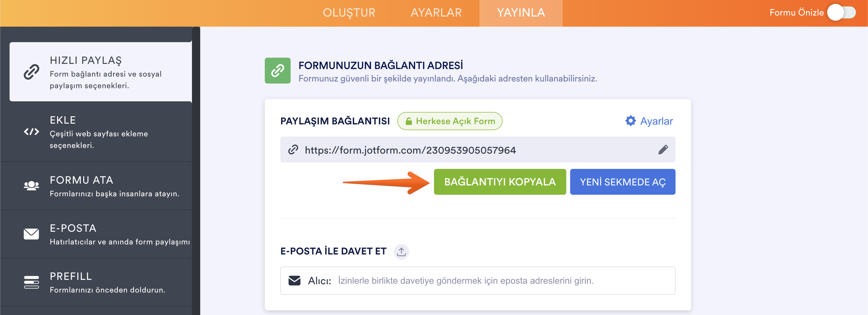Click the code brackets icon for EKLE
The image size is (868, 315).
click(x=31, y=132)
